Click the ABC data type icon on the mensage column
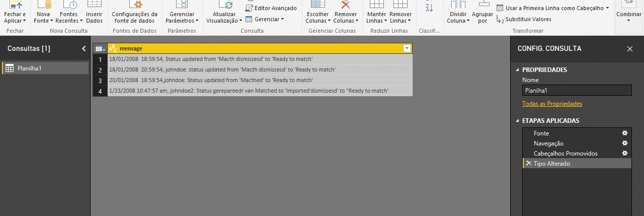This screenshot has height=216, width=644. click(x=113, y=49)
